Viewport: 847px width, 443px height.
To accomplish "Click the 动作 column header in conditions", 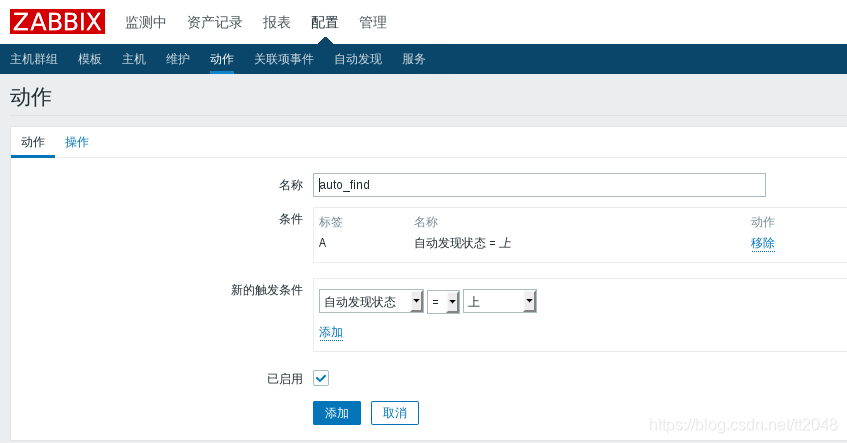I will click(763, 222).
